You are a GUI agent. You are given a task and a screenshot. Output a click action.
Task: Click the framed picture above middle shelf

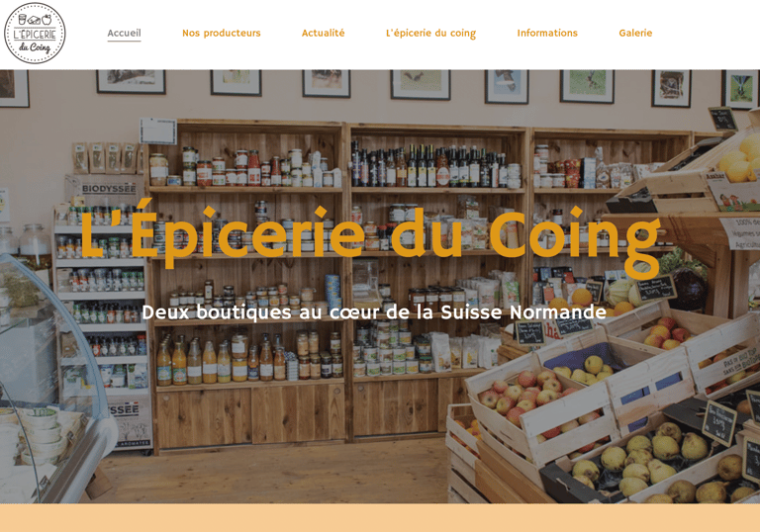[x=421, y=84]
